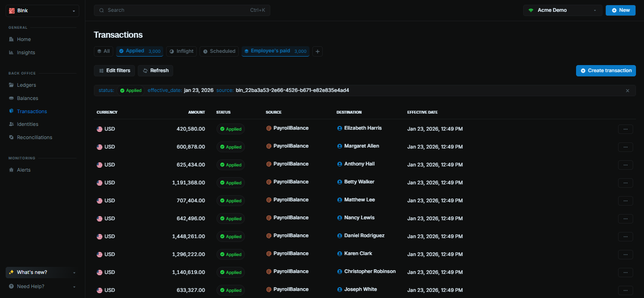Open Ledgers in the sidebar
This screenshot has height=298, width=644.
[x=26, y=85]
